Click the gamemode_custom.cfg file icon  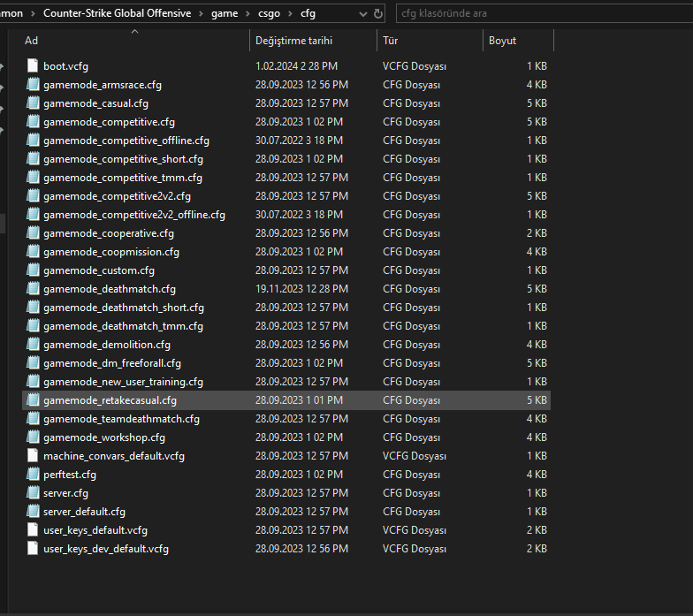[33, 270]
